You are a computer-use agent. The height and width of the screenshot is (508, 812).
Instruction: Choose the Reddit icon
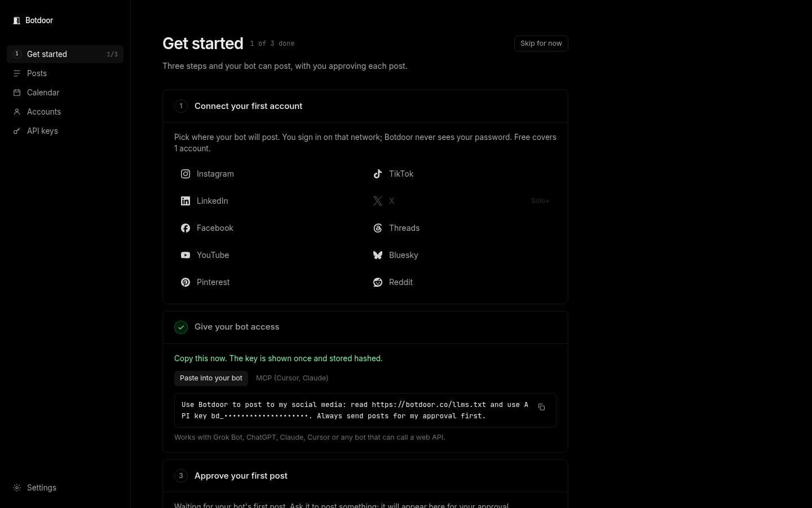pyautogui.click(x=378, y=282)
